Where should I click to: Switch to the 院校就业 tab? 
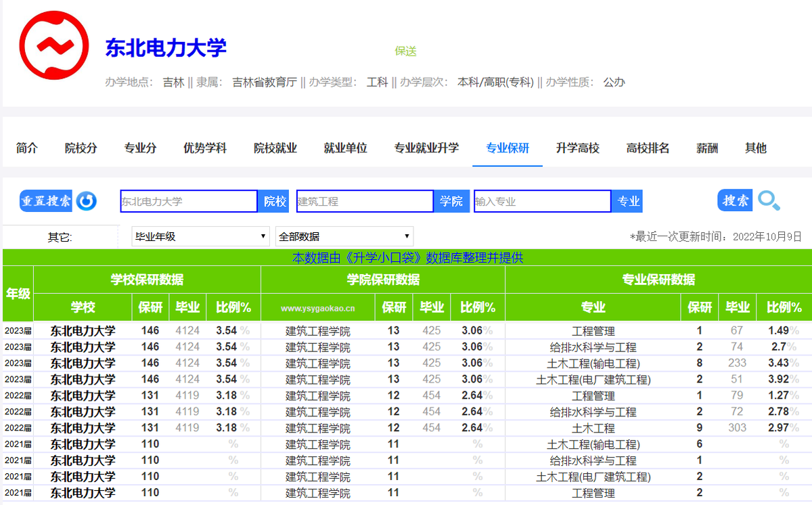(x=275, y=148)
